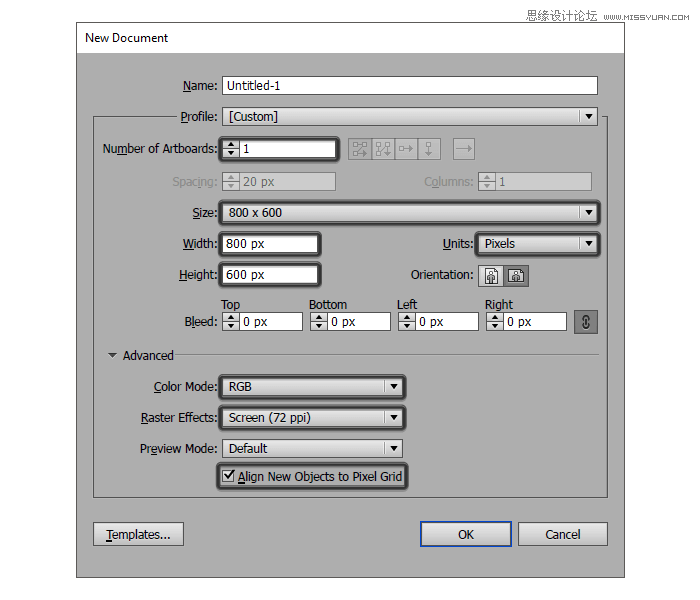Select the Grid by Column artboard layout icon
700x600 pixels.
383,149
